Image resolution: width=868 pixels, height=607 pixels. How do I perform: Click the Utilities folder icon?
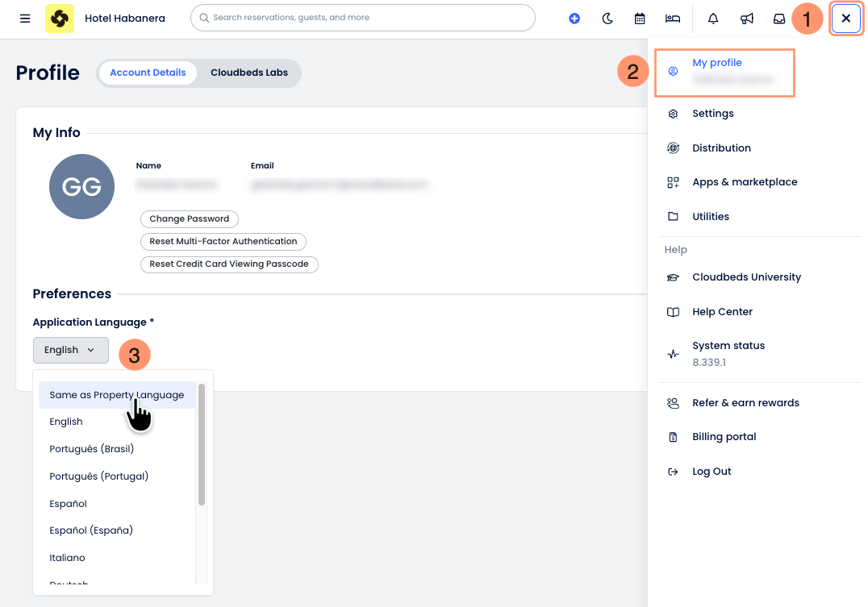(x=673, y=216)
